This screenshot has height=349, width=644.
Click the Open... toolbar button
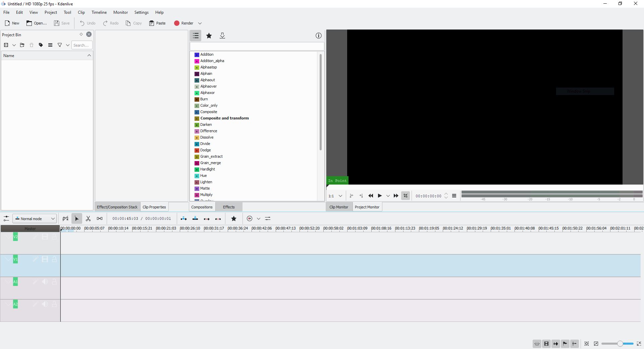tap(37, 23)
